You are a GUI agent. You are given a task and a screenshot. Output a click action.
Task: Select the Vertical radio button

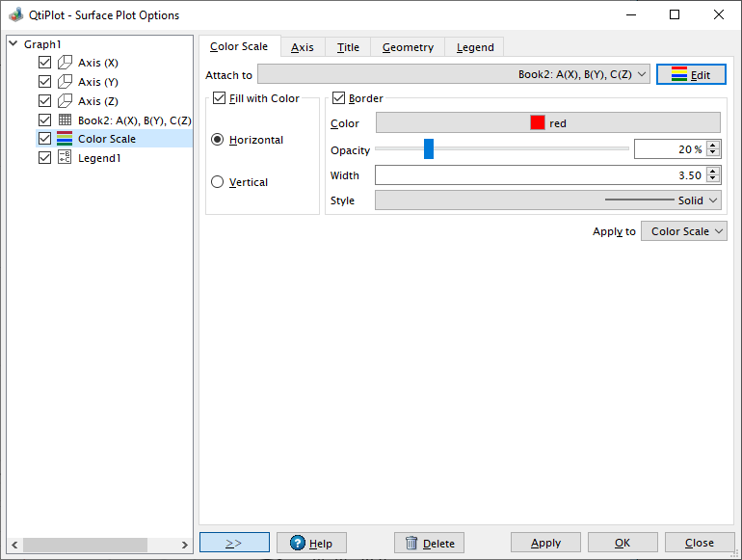(217, 182)
